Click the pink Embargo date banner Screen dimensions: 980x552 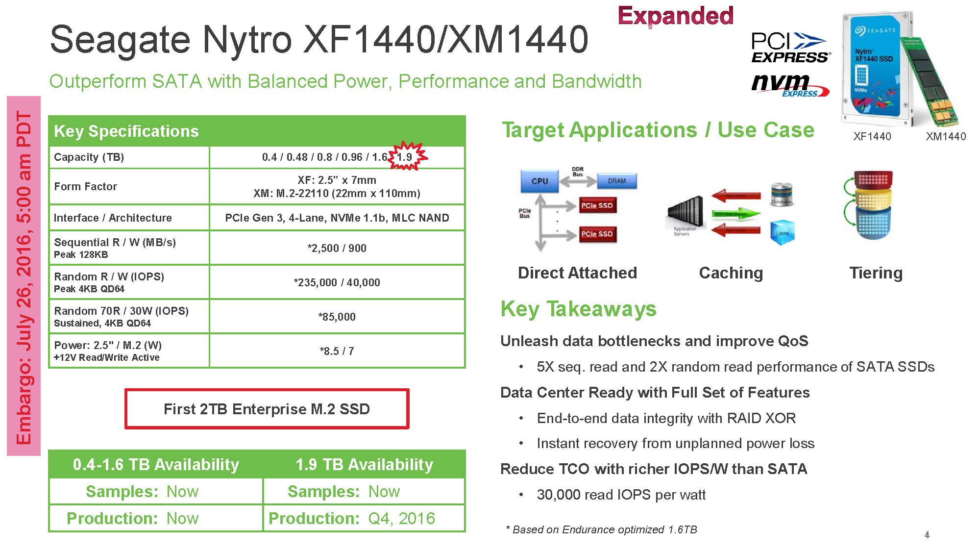pos(24,276)
